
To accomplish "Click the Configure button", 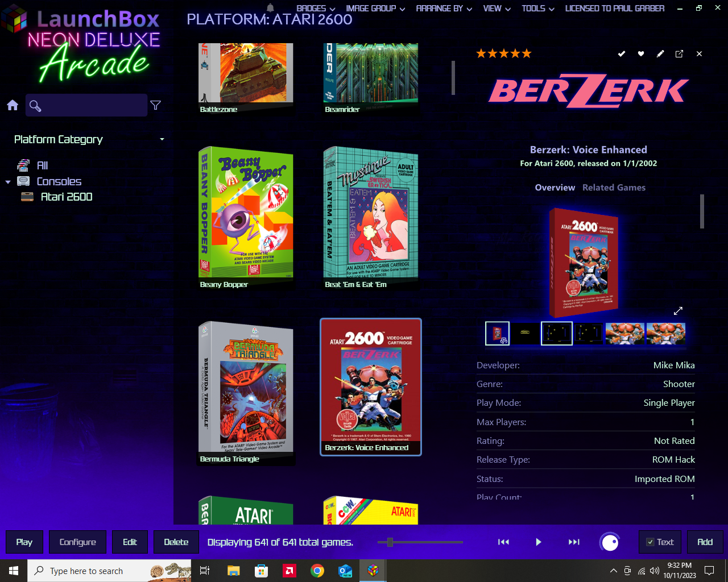I will pyautogui.click(x=78, y=542).
